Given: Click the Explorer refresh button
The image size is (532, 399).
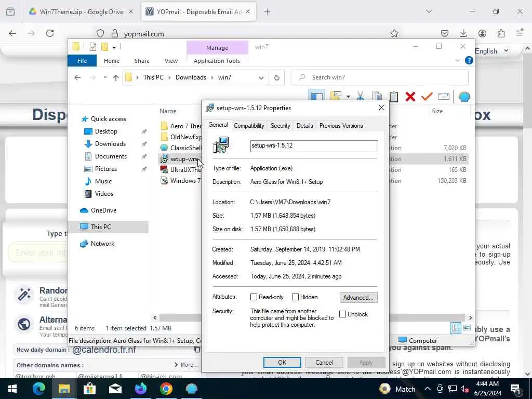Looking at the screenshot, I should point(276,78).
